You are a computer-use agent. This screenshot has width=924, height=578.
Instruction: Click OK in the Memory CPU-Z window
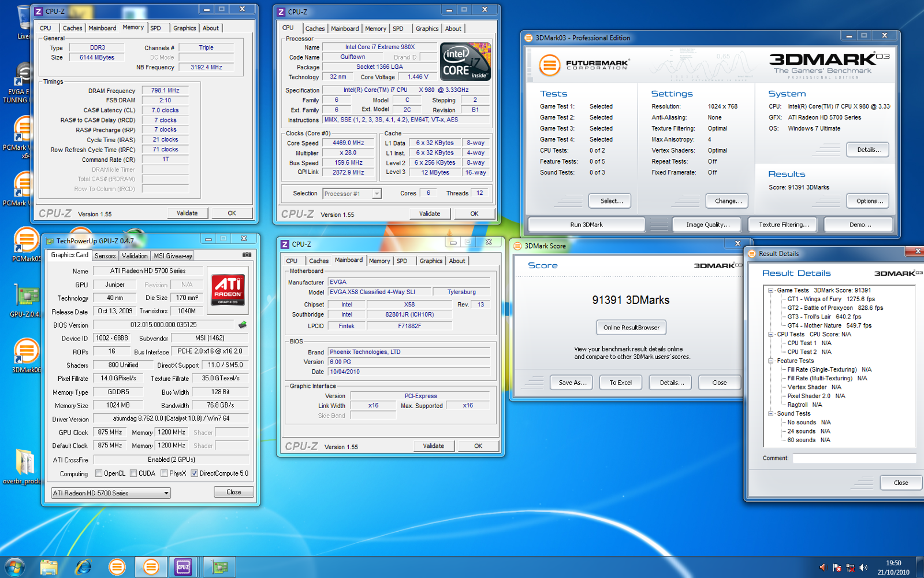point(232,213)
